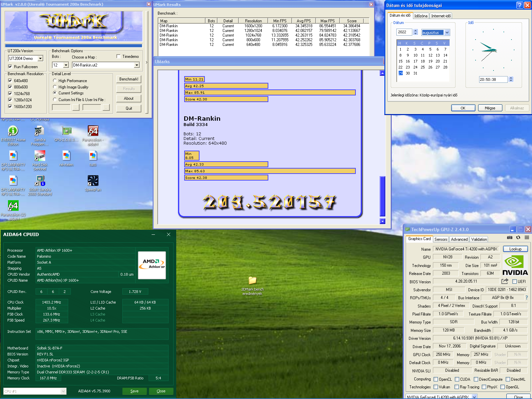Open the Validation tab in GPU-Z
The width and height of the screenshot is (532, 399).
point(479,239)
